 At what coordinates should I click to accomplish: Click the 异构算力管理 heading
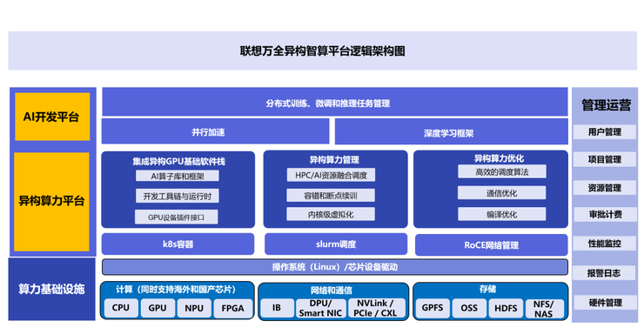[334, 160]
